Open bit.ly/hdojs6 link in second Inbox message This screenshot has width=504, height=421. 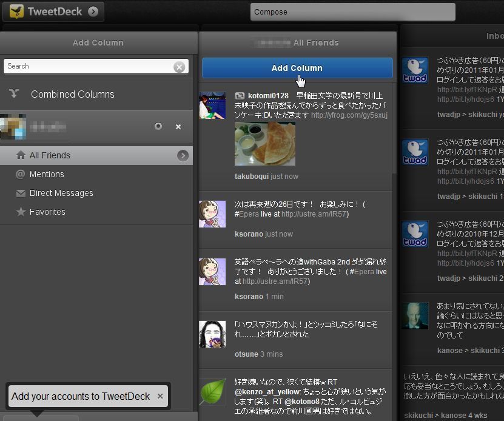click(465, 181)
